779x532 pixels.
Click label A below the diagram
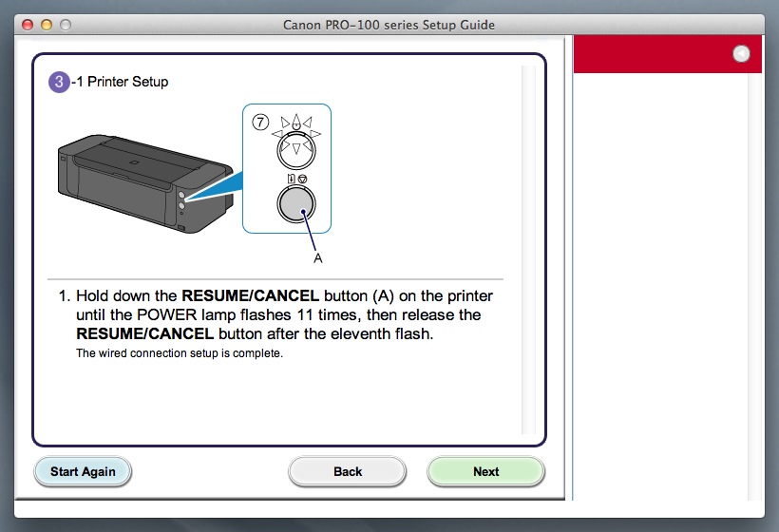(x=318, y=258)
